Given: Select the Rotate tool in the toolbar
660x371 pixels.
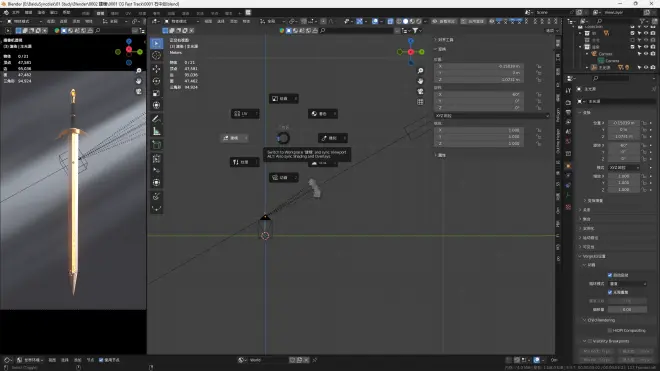Looking at the screenshot, I should pos(157,81).
